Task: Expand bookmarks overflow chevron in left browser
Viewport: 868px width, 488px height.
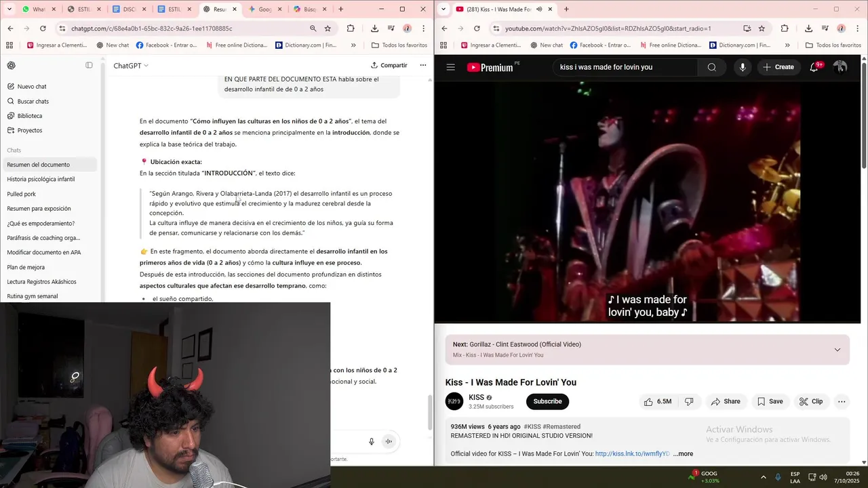Action: pyautogui.click(x=353, y=45)
